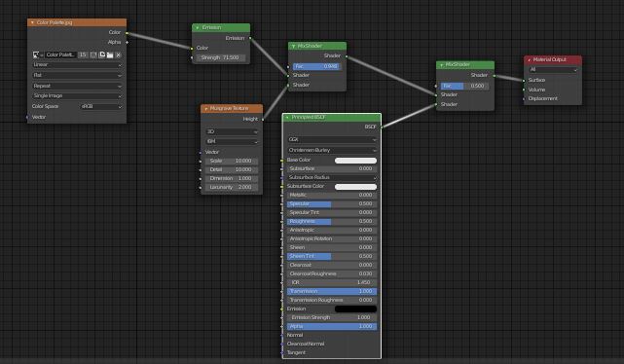Open the GGX distribution dropdown

coord(332,139)
